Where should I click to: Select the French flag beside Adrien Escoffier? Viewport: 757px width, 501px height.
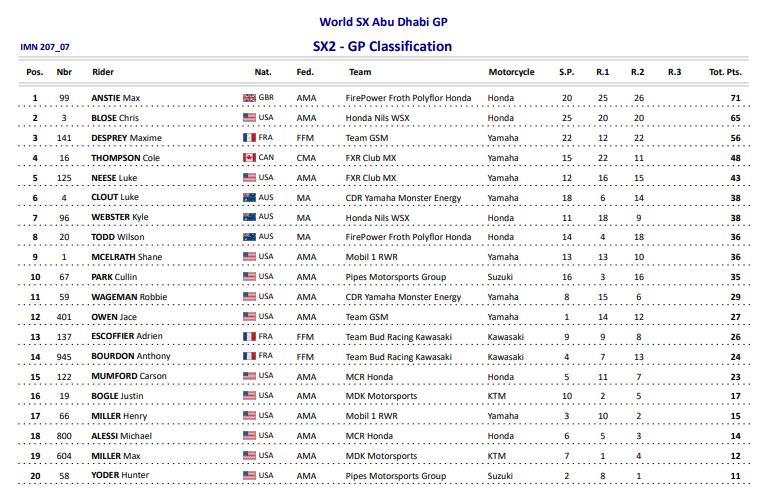point(250,337)
